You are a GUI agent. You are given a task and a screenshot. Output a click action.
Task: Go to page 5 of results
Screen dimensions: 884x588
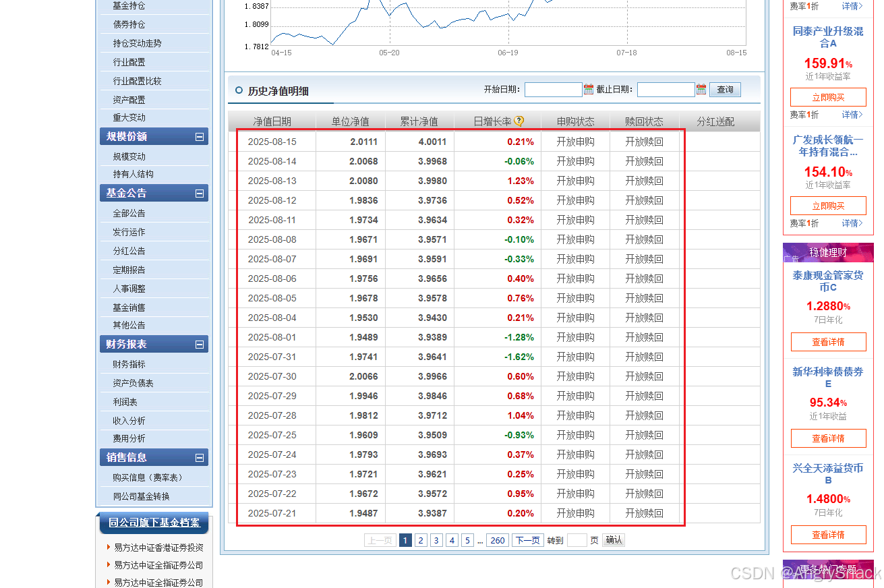(467, 540)
